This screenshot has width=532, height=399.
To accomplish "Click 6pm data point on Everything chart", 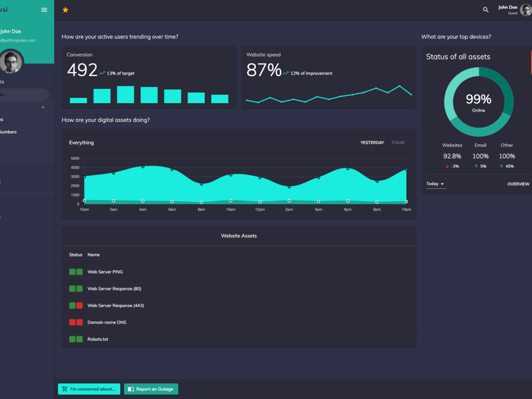I will click(348, 168).
